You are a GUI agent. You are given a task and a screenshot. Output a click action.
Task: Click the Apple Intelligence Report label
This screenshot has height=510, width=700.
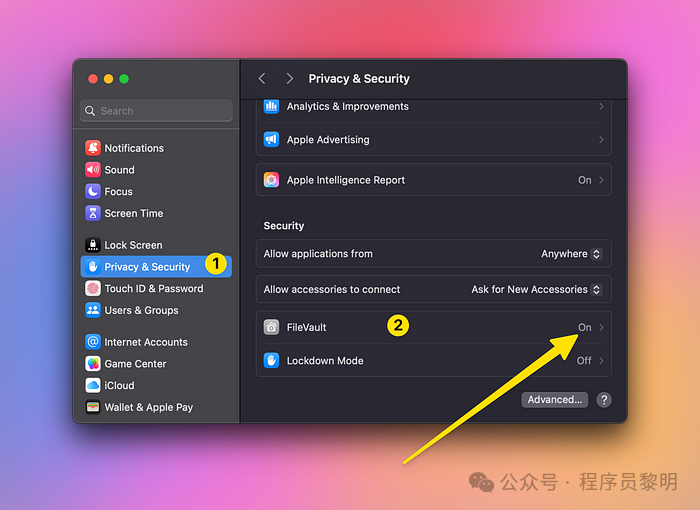(x=346, y=180)
